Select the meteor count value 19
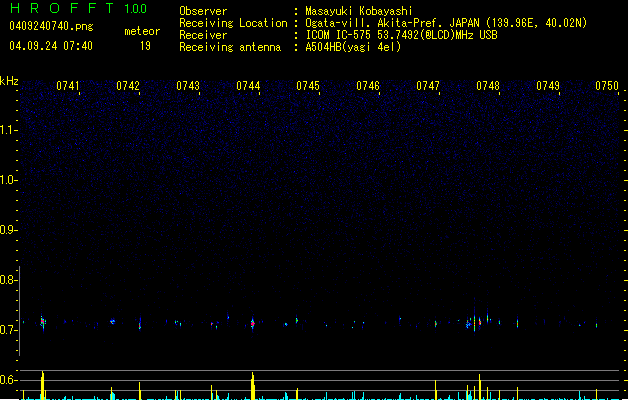The image size is (629, 400). click(x=145, y=46)
